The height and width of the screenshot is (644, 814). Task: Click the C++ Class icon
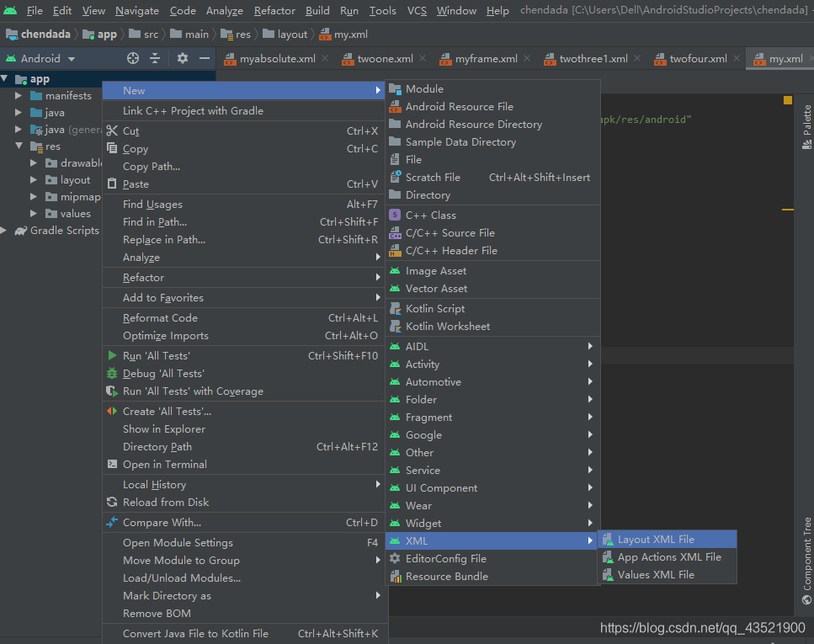(395, 215)
